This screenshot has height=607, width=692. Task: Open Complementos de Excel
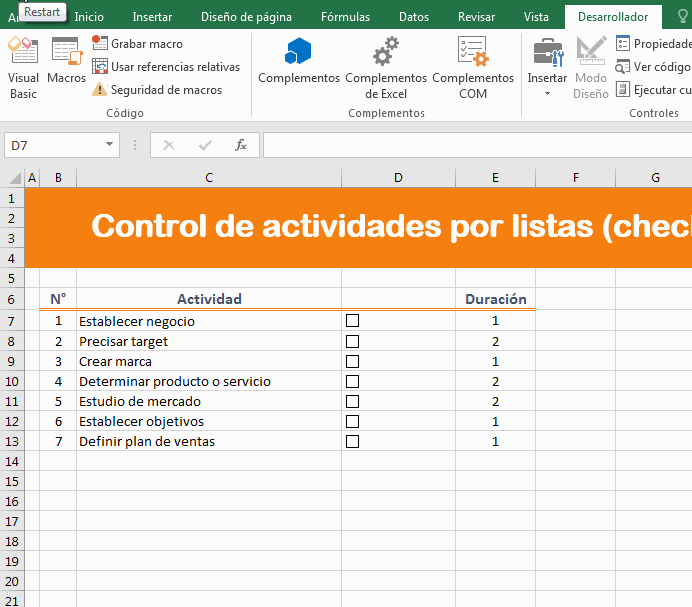click(386, 68)
